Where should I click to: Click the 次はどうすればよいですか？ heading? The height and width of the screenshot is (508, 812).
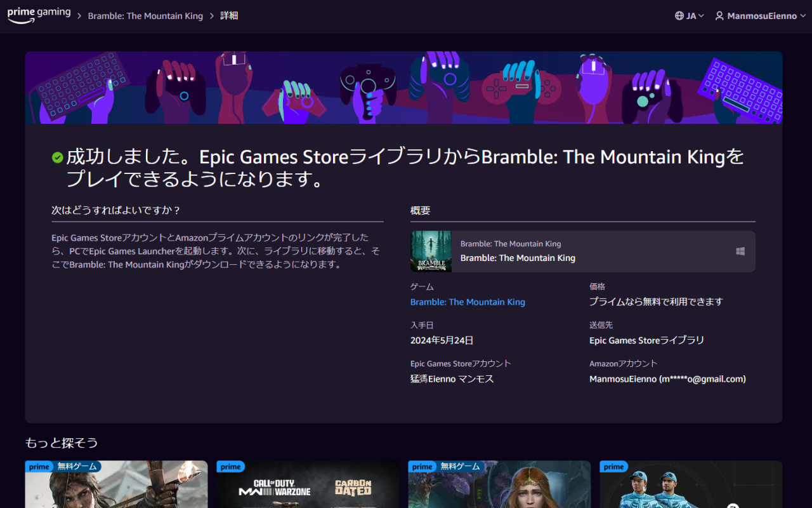pos(116,210)
